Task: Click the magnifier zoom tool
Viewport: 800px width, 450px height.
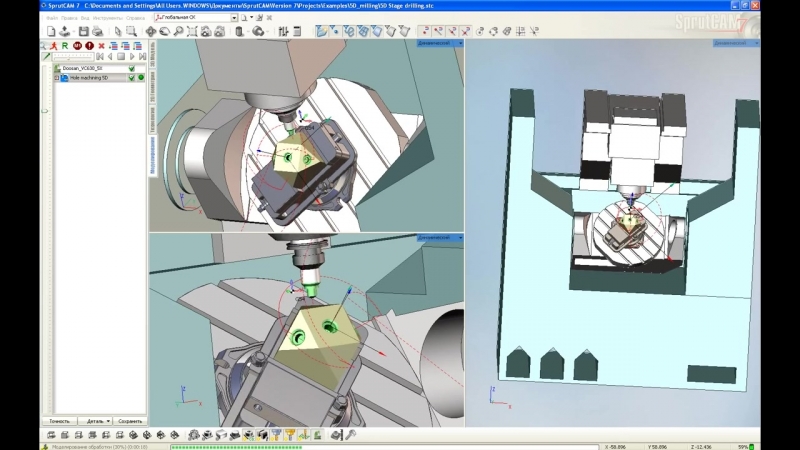Action: tap(178, 32)
